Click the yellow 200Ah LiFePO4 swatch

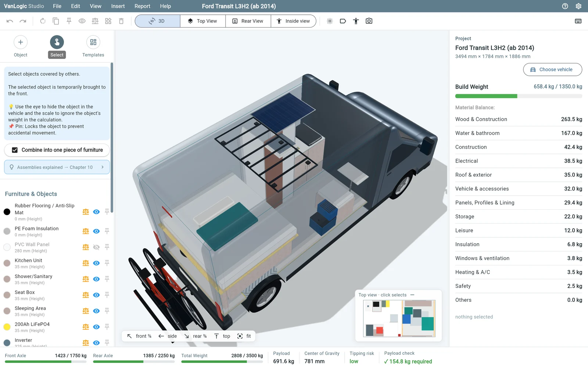[7, 327]
